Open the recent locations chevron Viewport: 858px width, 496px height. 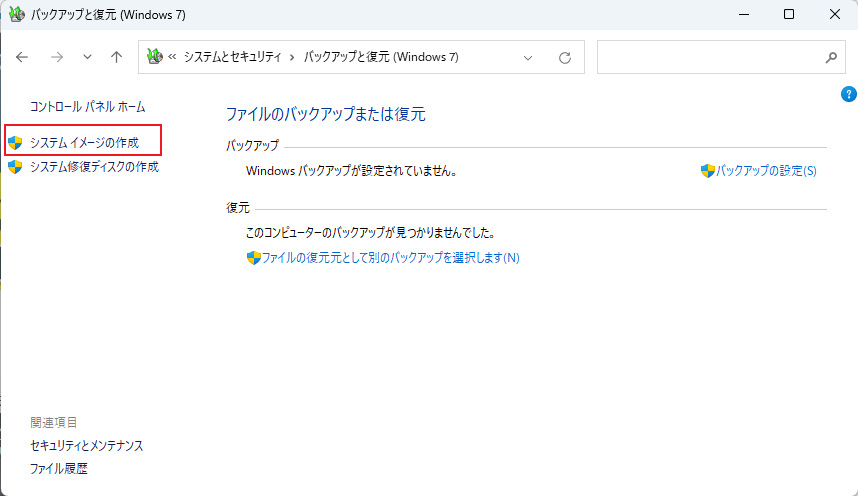[x=87, y=57]
